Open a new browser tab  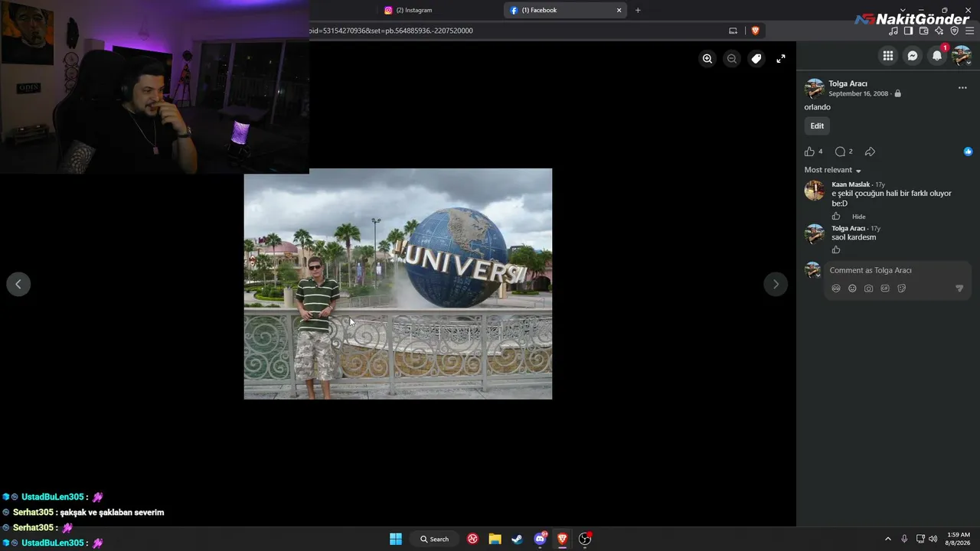coord(638,10)
